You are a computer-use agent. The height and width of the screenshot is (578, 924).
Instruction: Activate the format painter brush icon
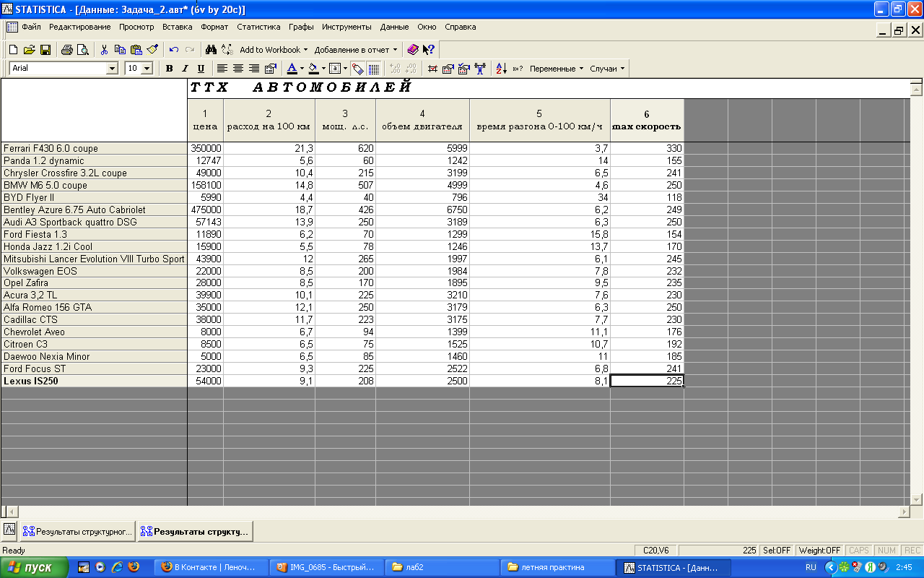pos(152,50)
